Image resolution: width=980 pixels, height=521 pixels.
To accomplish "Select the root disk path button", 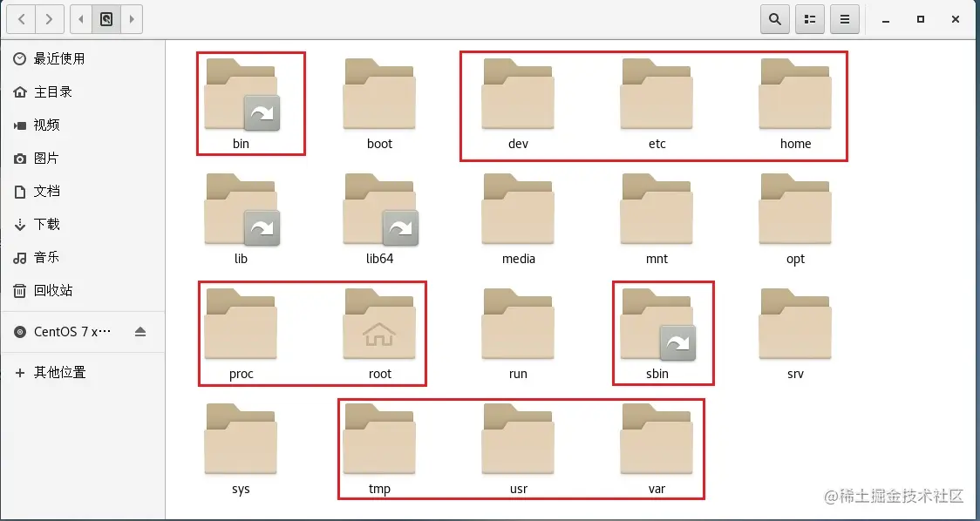I will (x=106, y=19).
